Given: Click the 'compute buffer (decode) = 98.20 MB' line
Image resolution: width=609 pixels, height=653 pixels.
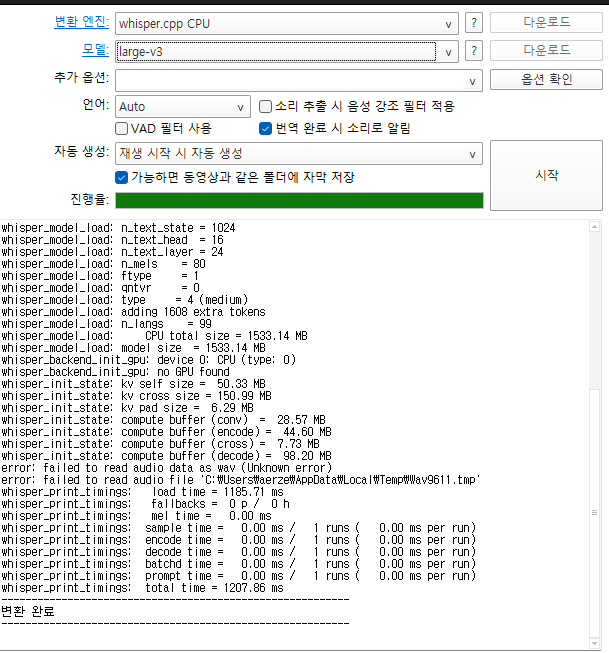Looking at the screenshot, I should (x=167, y=456).
